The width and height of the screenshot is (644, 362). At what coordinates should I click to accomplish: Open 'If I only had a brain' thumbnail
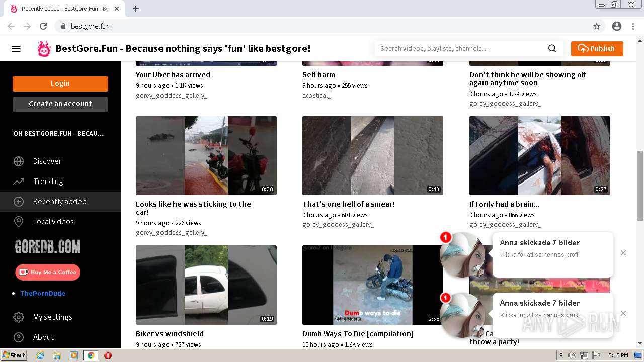(x=540, y=155)
